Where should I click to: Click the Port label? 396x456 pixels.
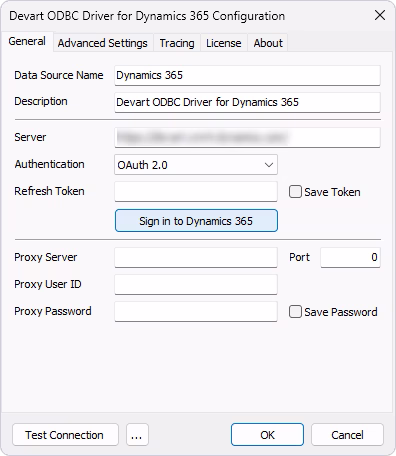(299, 257)
